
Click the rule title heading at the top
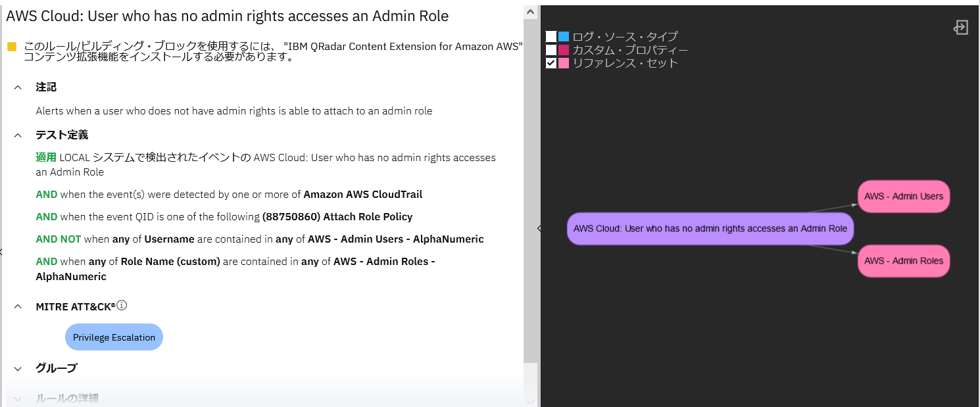click(228, 16)
